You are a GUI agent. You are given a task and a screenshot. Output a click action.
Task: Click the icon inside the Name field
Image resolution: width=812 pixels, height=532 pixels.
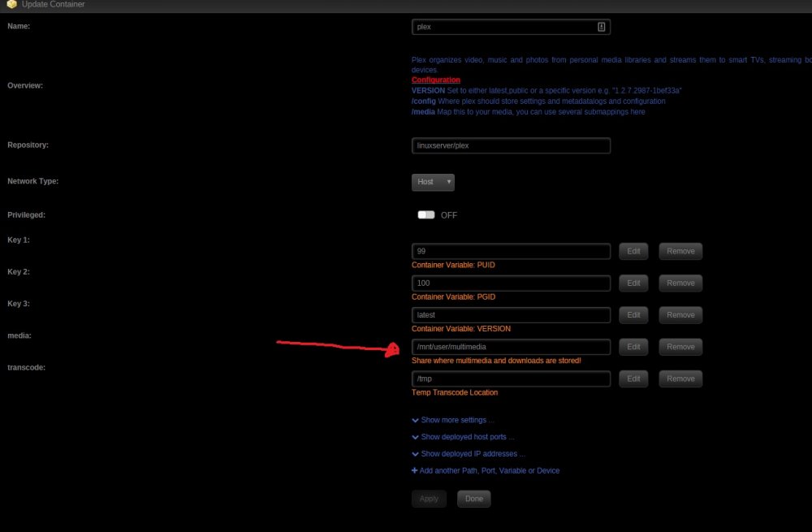[601, 27]
